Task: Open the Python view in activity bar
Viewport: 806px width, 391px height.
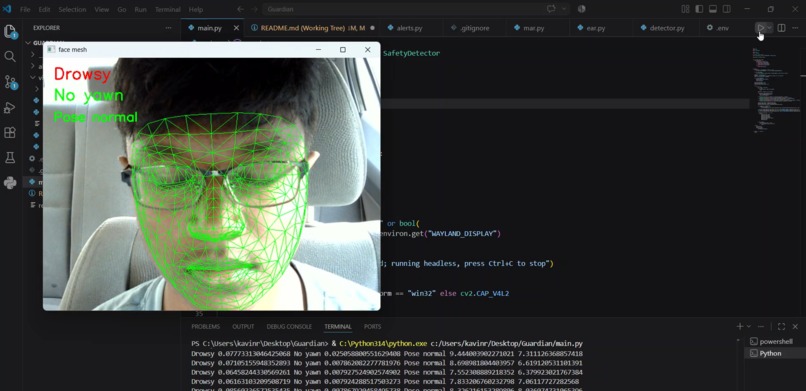Action: (10, 182)
